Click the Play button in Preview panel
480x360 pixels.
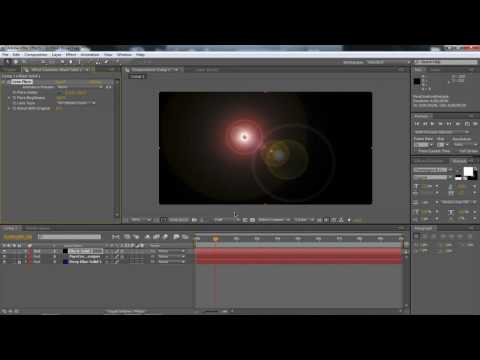[x=433, y=124]
